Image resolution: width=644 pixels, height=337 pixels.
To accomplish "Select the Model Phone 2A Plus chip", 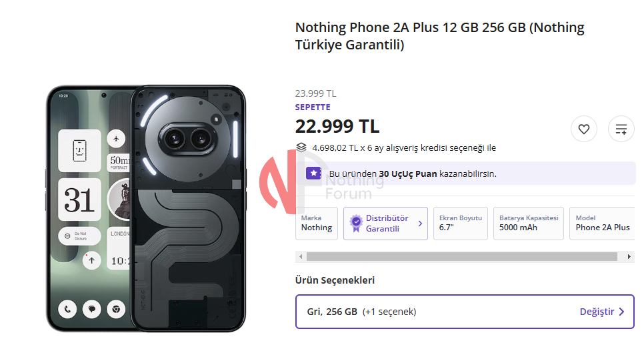I will (x=602, y=223).
